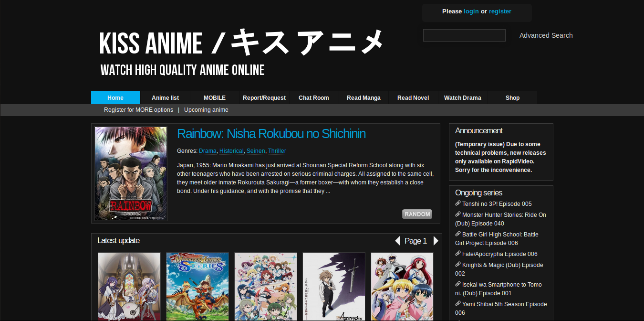
Task: Open the Anime list tab
Action: [165, 97]
